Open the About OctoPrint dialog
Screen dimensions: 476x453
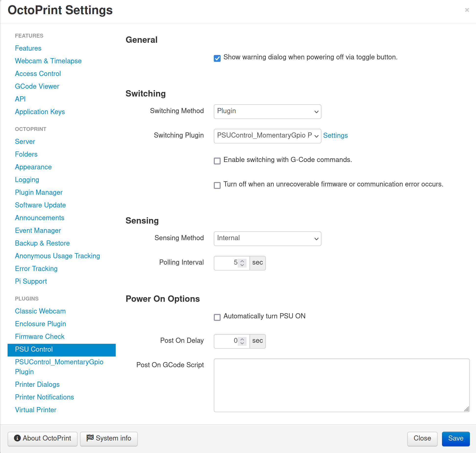pos(43,439)
